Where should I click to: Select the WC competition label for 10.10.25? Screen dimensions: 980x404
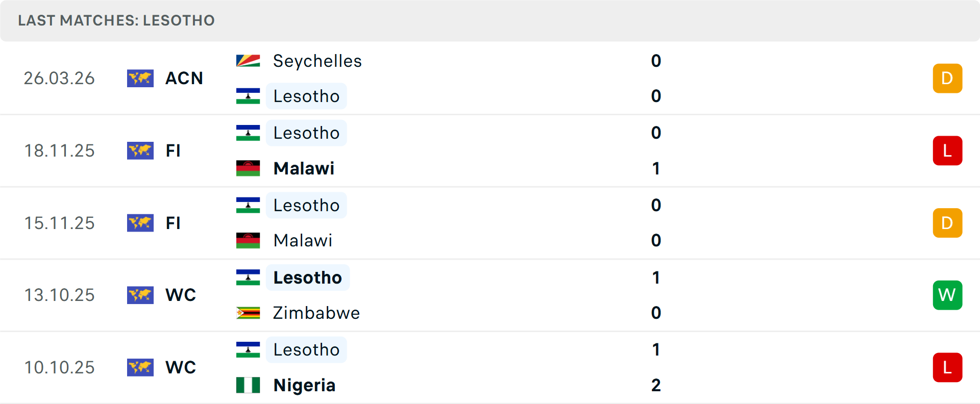click(x=181, y=367)
